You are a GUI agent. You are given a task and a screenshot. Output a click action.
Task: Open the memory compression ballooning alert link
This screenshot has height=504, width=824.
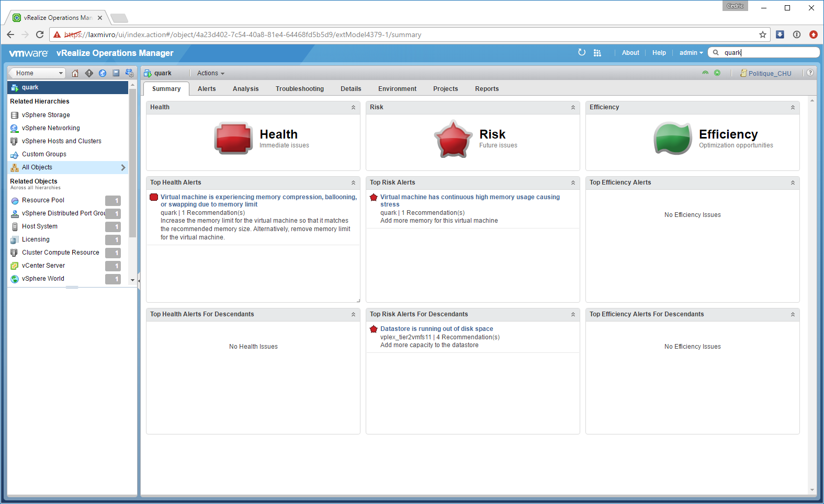[258, 201]
